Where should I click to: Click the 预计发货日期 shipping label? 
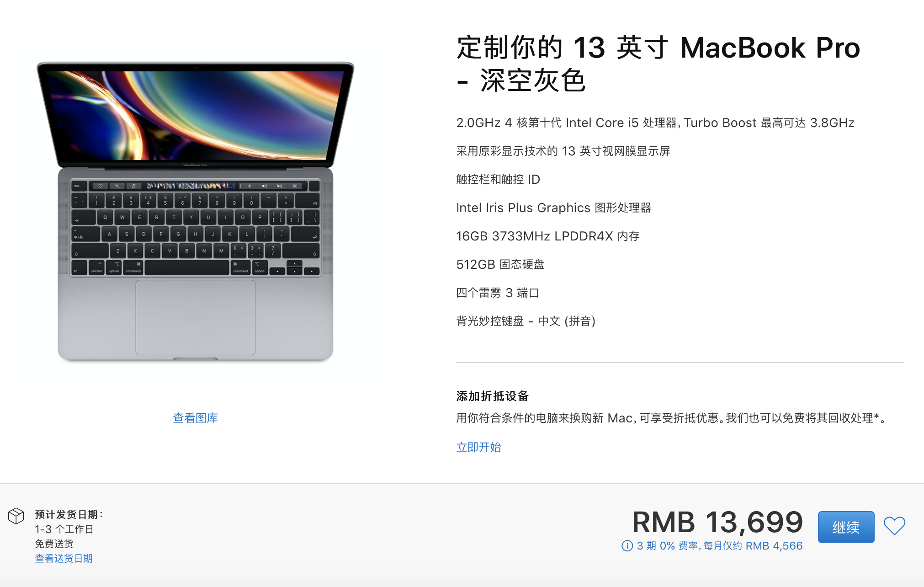[69, 514]
